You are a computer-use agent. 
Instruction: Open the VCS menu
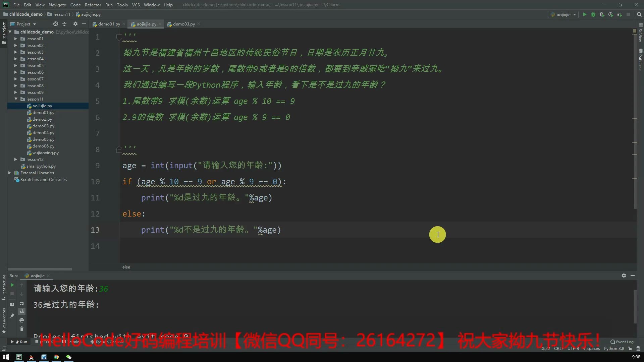(x=136, y=5)
